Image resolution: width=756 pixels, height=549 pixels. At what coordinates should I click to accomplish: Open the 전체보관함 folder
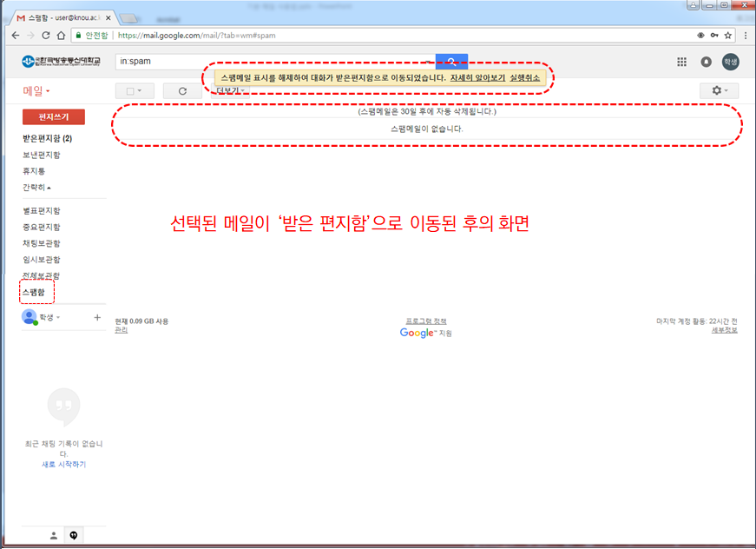click(42, 276)
